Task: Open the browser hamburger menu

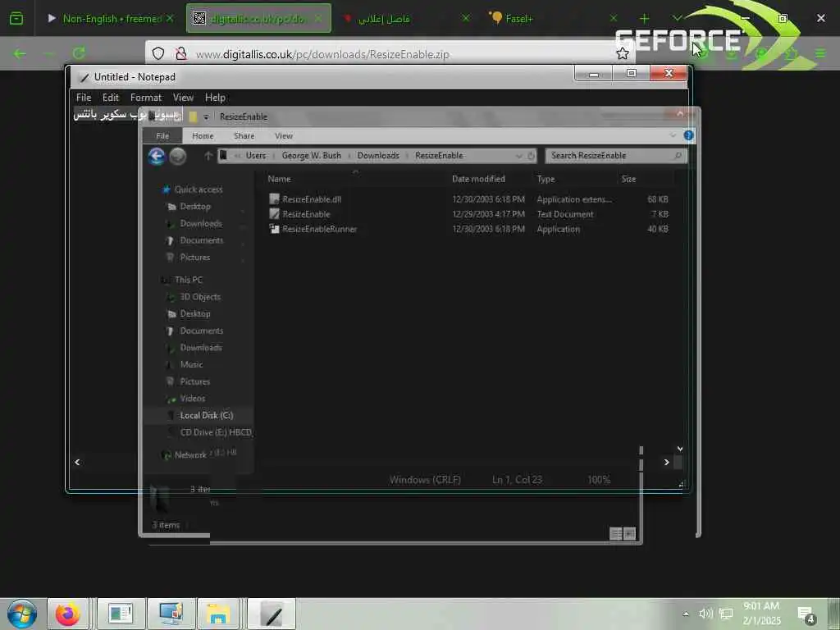Action: point(820,53)
